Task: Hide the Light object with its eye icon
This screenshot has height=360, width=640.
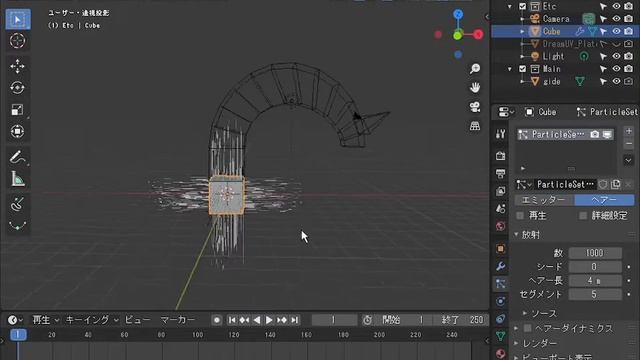Action: click(x=616, y=56)
